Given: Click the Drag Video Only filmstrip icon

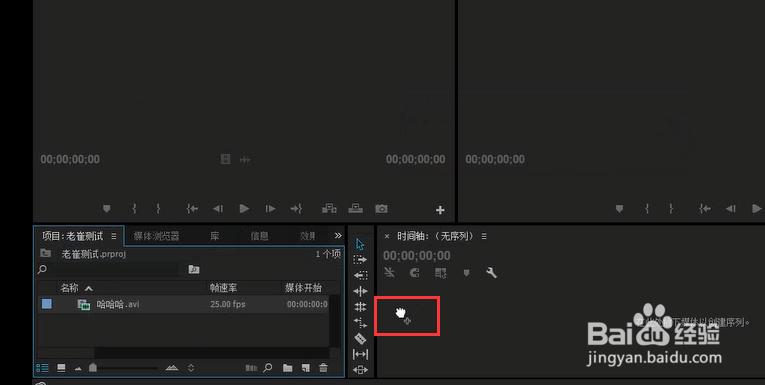Looking at the screenshot, I should 225,159.
